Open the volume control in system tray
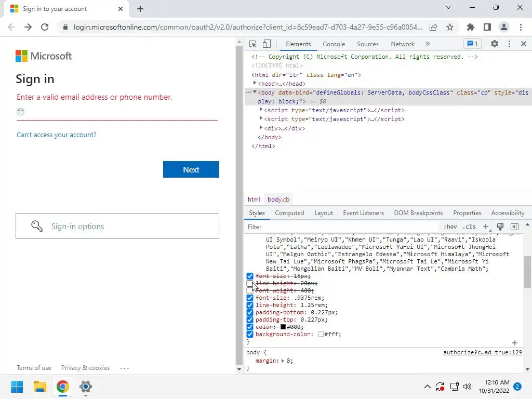 [x=467, y=387]
